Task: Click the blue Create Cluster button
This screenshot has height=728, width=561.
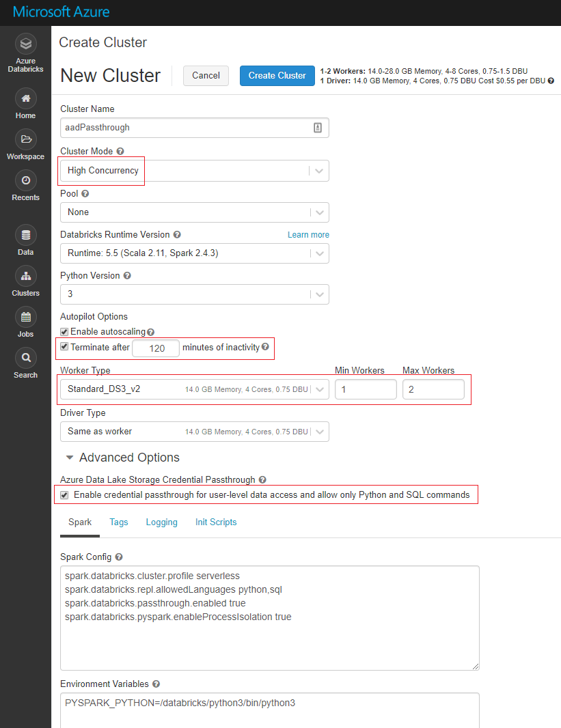Action: [277, 76]
